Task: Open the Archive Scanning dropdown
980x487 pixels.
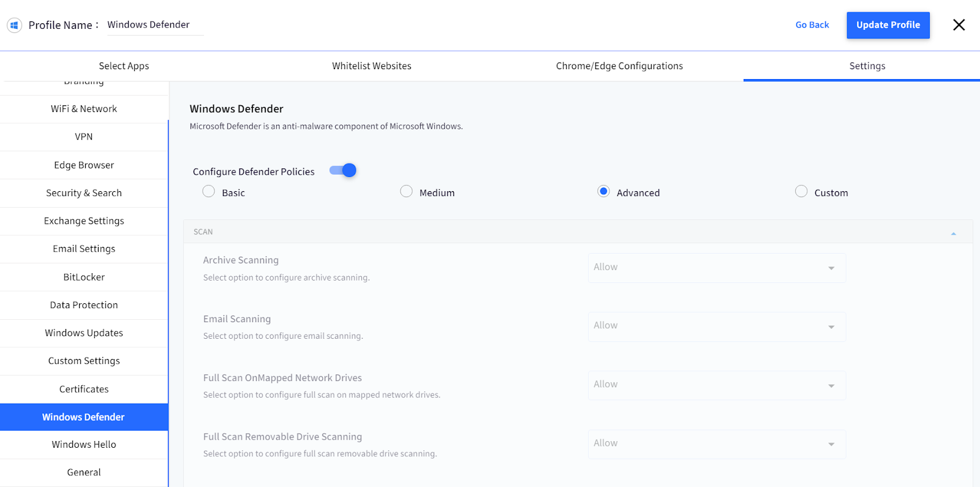Action: click(717, 268)
